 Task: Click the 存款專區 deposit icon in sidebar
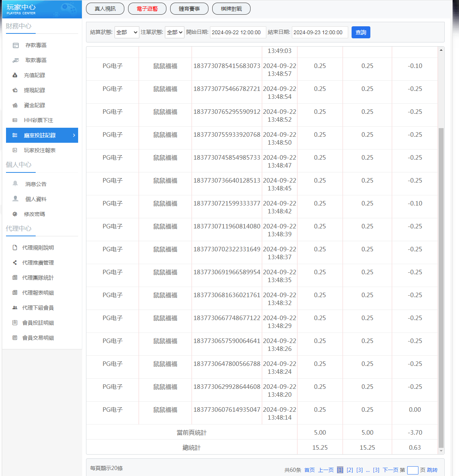point(16,45)
